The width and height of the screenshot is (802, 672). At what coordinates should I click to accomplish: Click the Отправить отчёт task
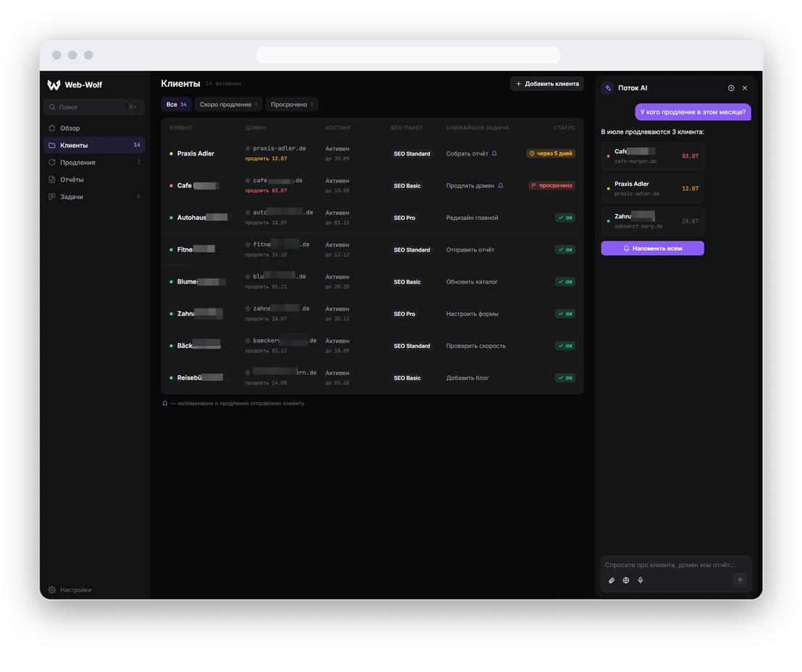(x=470, y=250)
